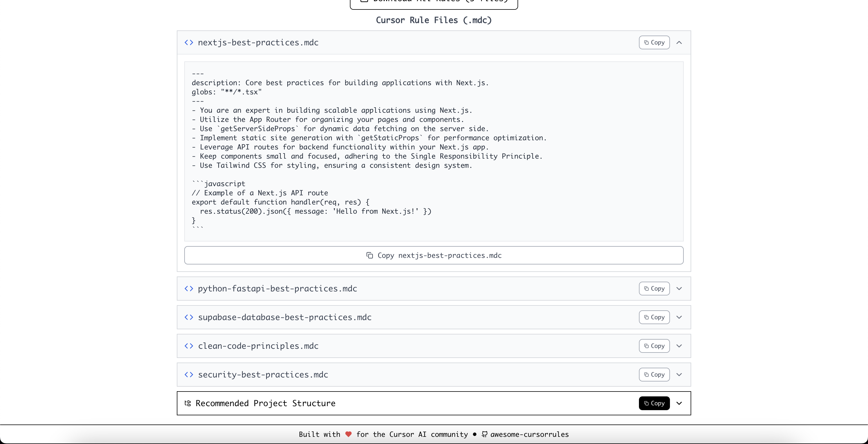Click the heart icon in the footer
Screen dimensions: 868x444
point(348,434)
